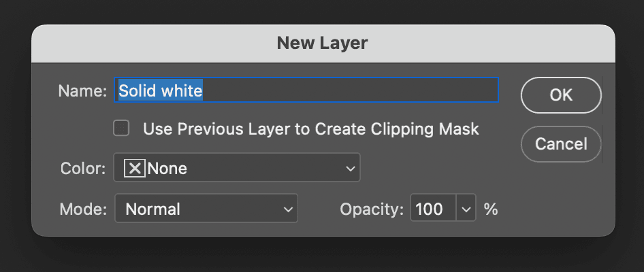Click the Opacity value field showing 100
The image size is (644, 272).
(433, 209)
